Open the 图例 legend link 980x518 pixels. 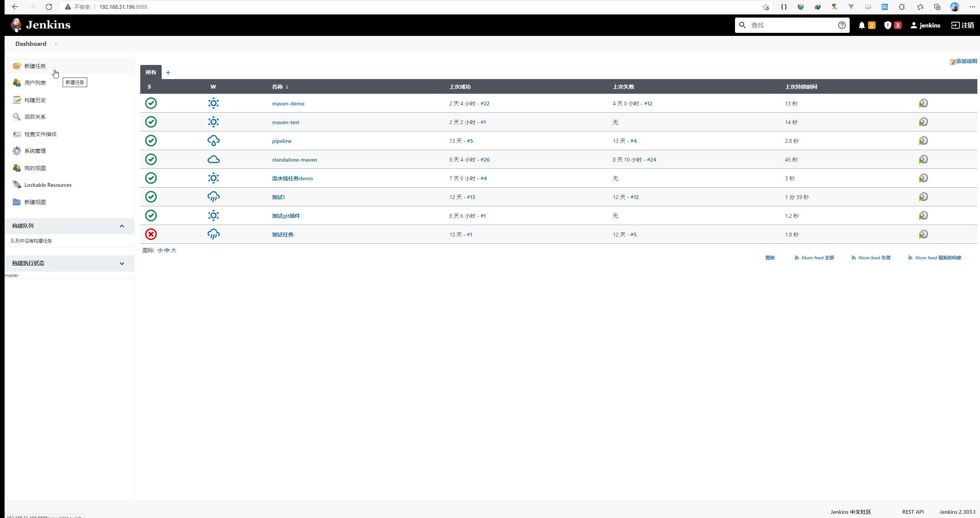770,258
